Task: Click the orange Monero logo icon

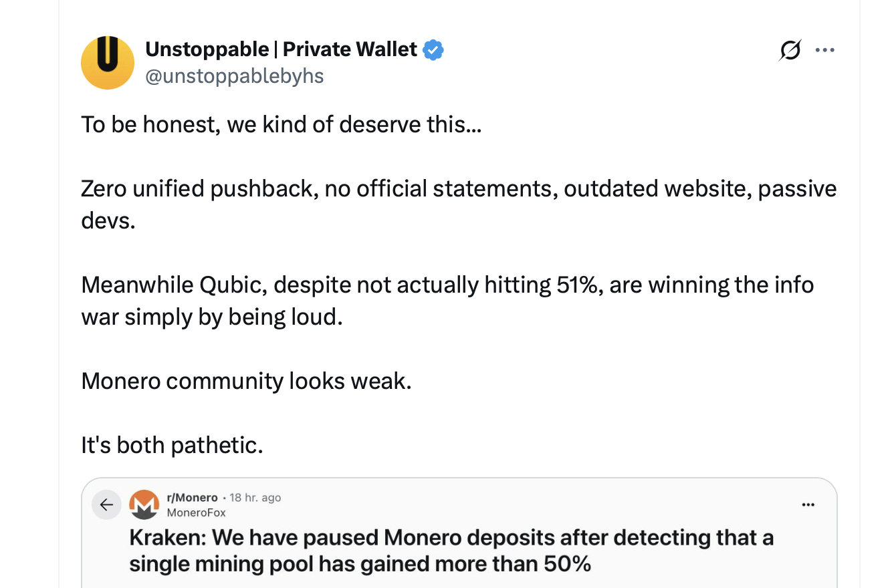Action: [144, 504]
